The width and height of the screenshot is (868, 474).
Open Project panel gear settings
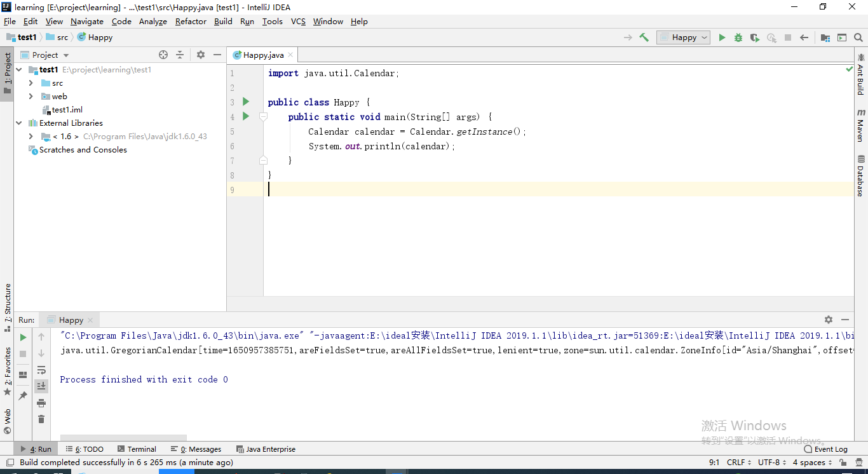pyautogui.click(x=201, y=55)
